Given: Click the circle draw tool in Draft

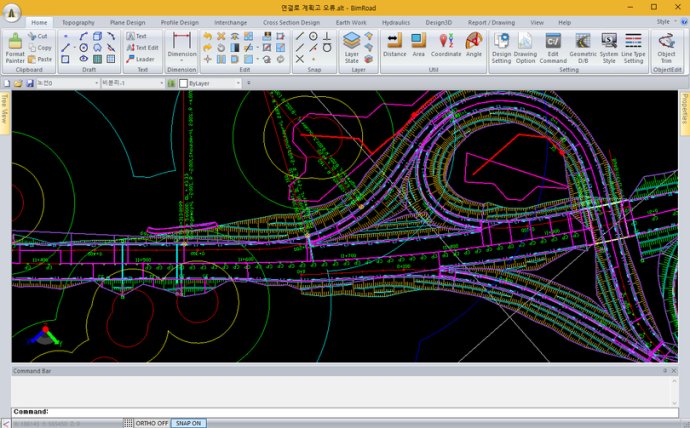Looking at the screenshot, I should tap(84, 48).
